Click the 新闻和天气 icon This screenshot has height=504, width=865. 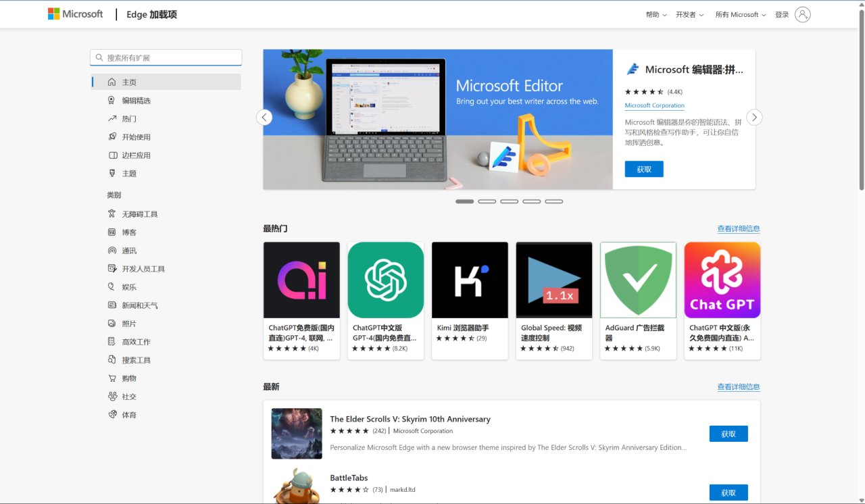coord(112,305)
